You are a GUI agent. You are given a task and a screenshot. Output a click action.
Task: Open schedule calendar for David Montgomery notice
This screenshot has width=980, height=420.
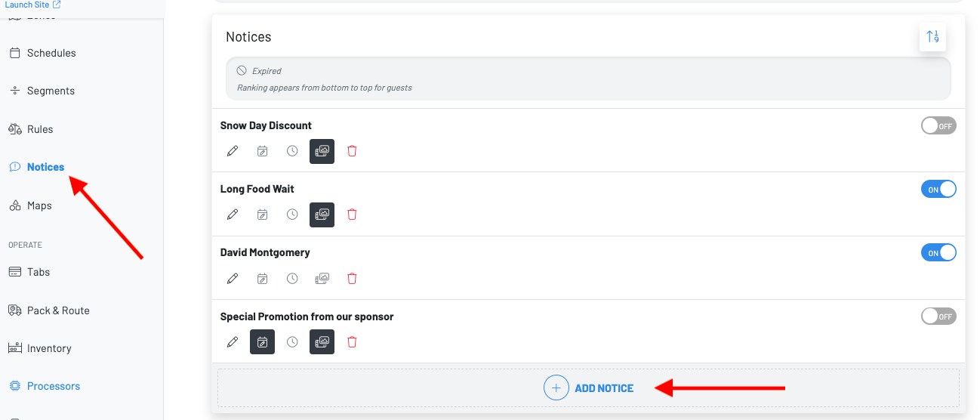click(262, 279)
